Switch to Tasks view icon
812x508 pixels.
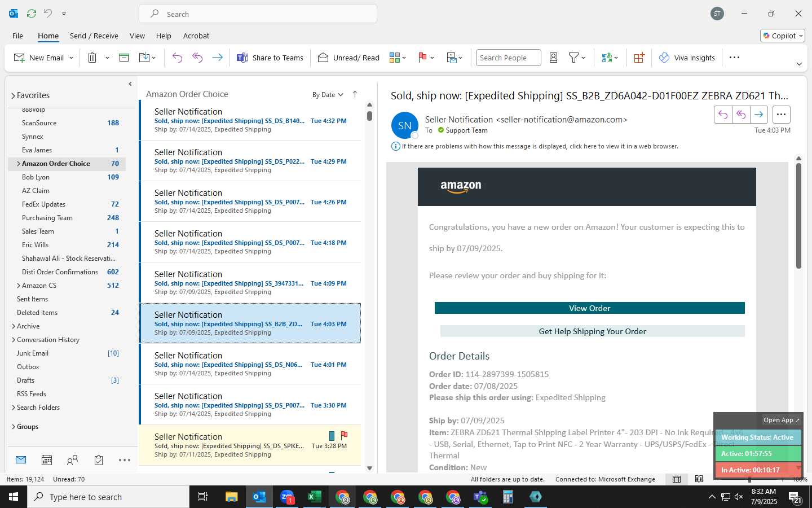pos(99,460)
